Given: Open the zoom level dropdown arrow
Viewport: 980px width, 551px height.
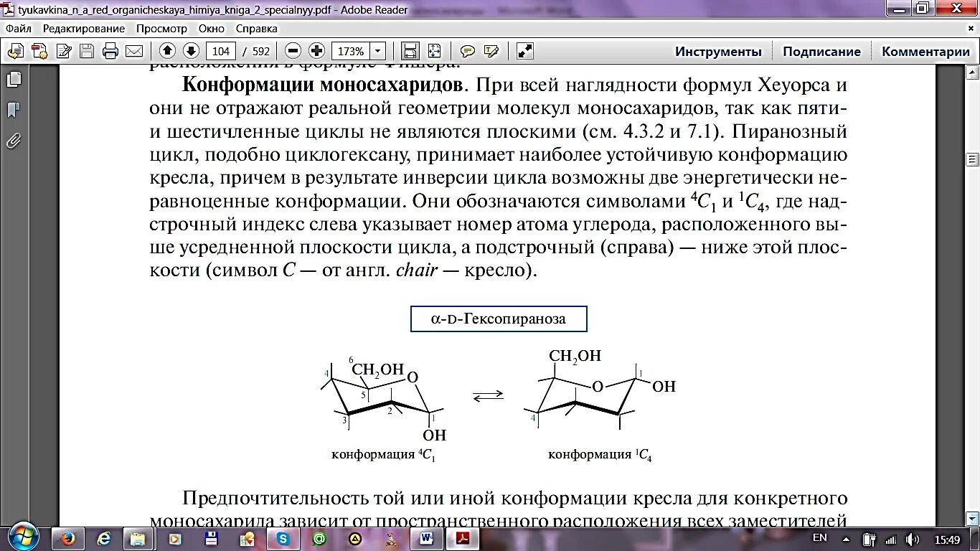Looking at the screenshot, I should [378, 51].
